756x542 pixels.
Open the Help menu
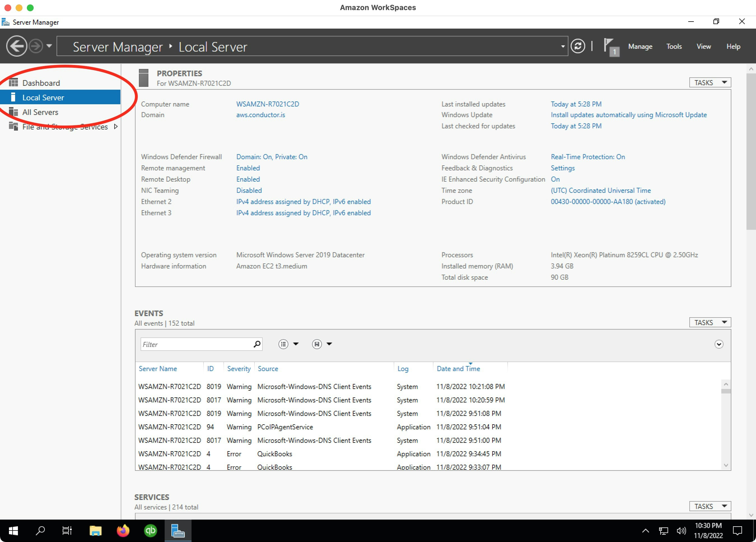(733, 46)
